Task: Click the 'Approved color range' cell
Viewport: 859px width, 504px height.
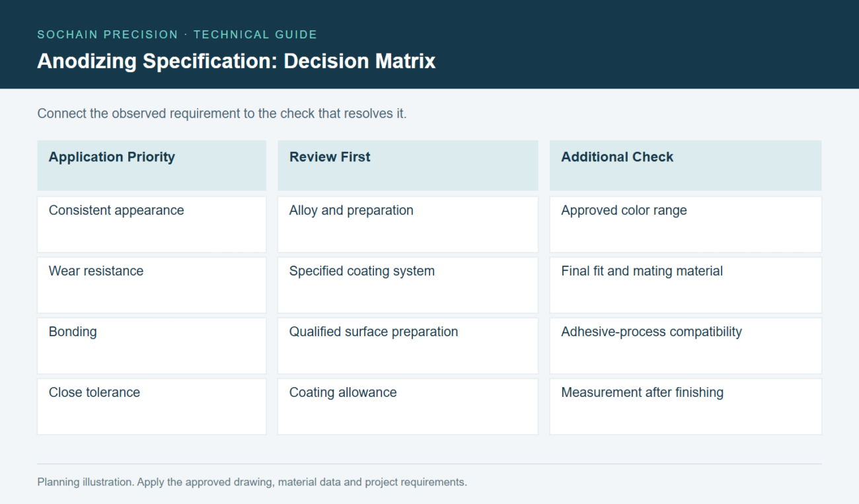Action: pyautogui.click(x=685, y=224)
